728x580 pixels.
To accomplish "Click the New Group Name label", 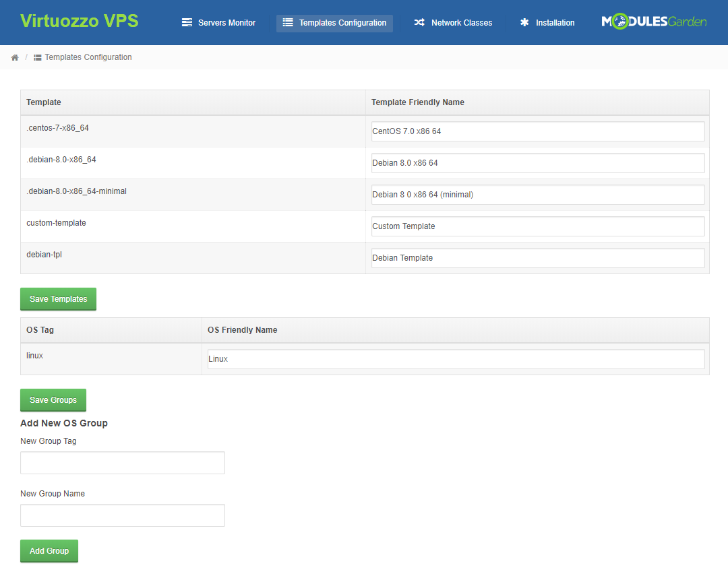I will coord(53,494).
